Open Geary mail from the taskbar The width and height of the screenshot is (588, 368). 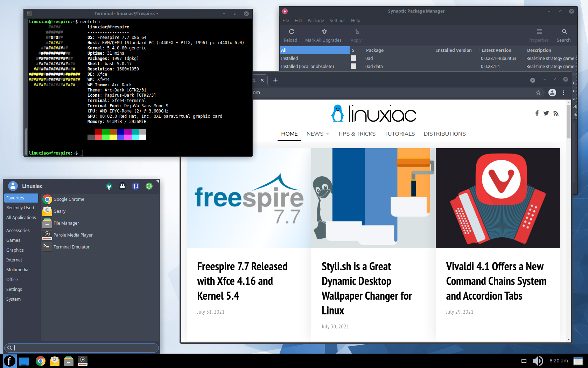tap(55, 361)
